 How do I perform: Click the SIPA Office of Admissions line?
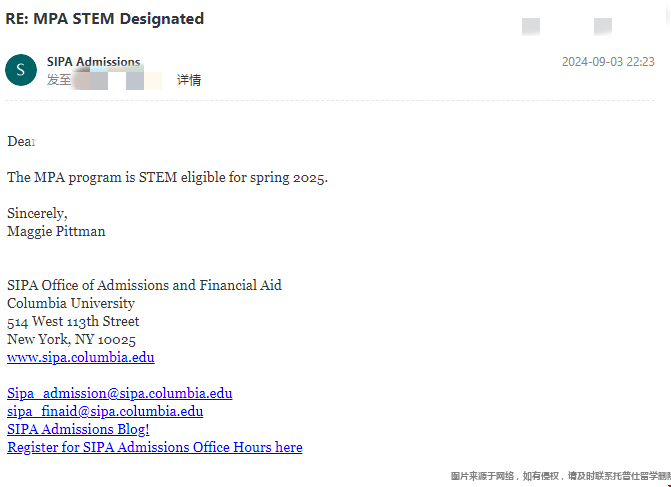144,285
